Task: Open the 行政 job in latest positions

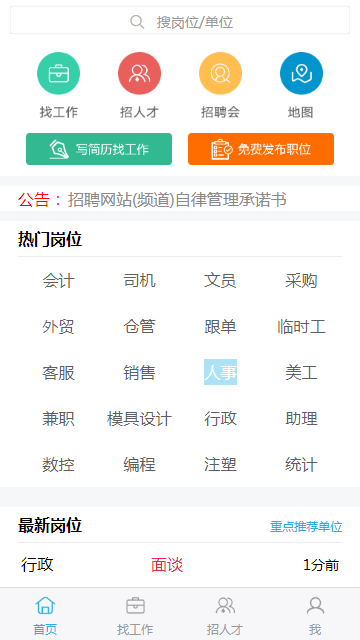Action: click(37, 564)
